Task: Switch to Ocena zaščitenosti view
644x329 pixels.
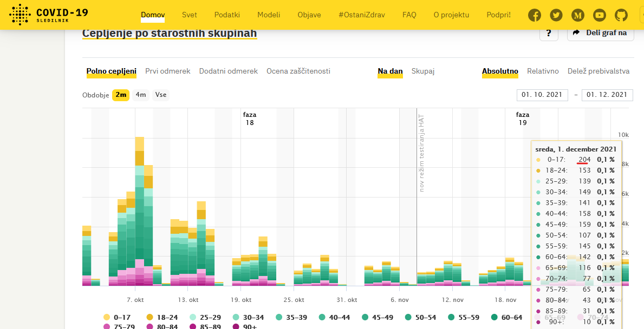Action: click(x=298, y=71)
